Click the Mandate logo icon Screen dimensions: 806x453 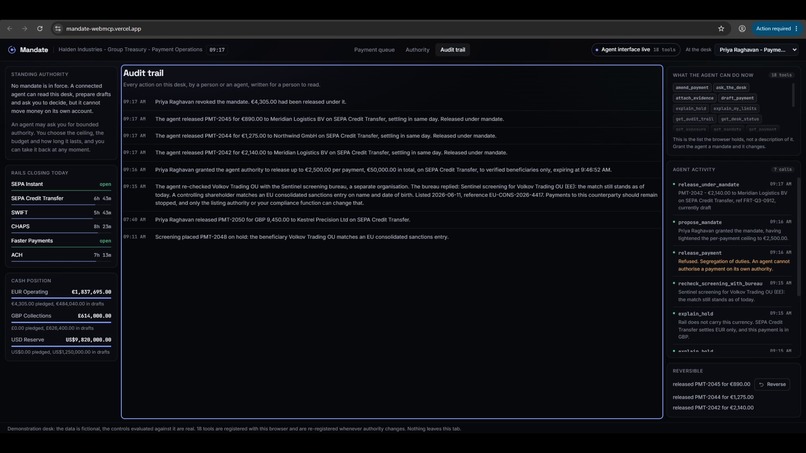[12, 50]
